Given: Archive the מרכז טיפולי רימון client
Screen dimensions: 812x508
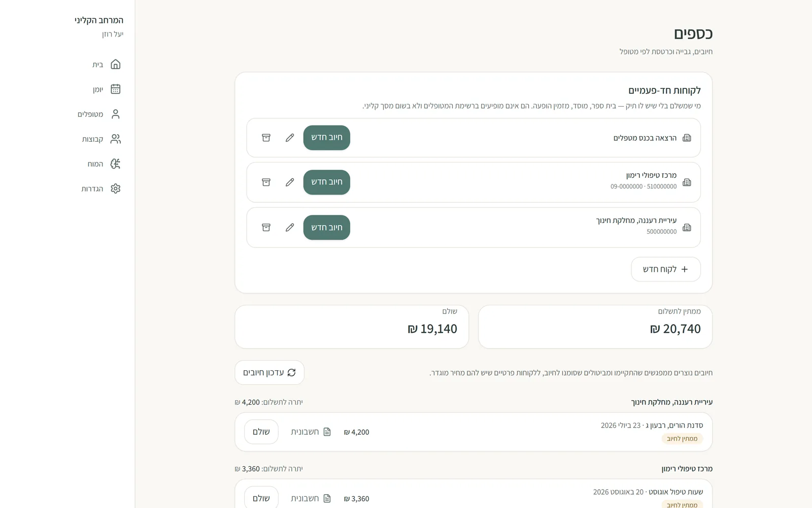Looking at the screenshot, I should click(266, 182).
